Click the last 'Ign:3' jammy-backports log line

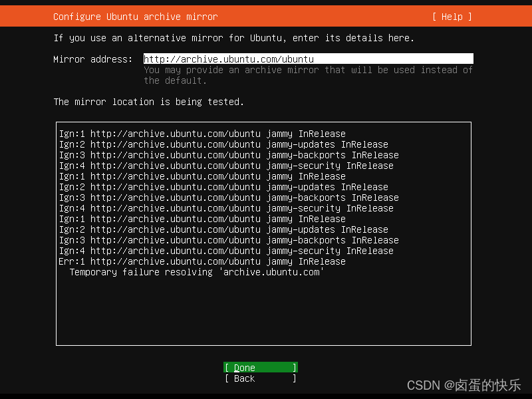pyautogui.click(x=229, y=240)
